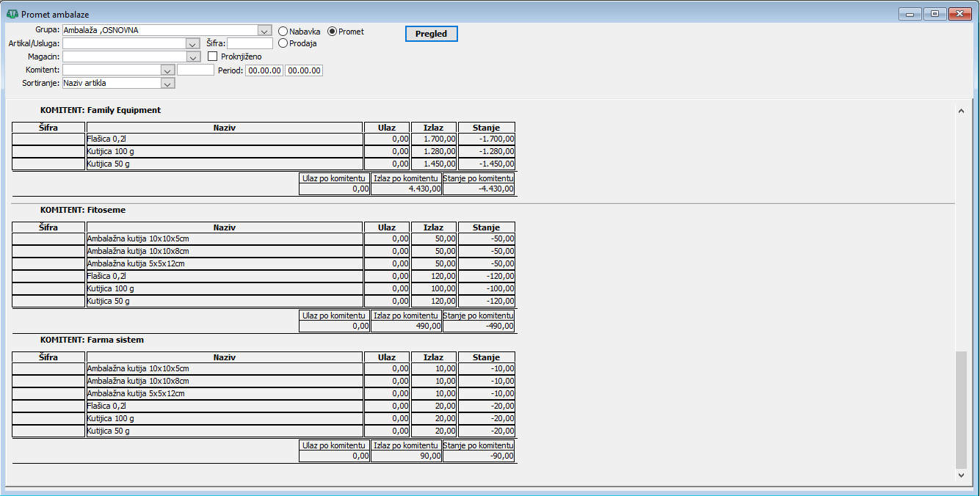Choose the Prodaja radio option
The height and width of the screenshot is (496, 980).
pyautogui.click(x=283, y=43)
